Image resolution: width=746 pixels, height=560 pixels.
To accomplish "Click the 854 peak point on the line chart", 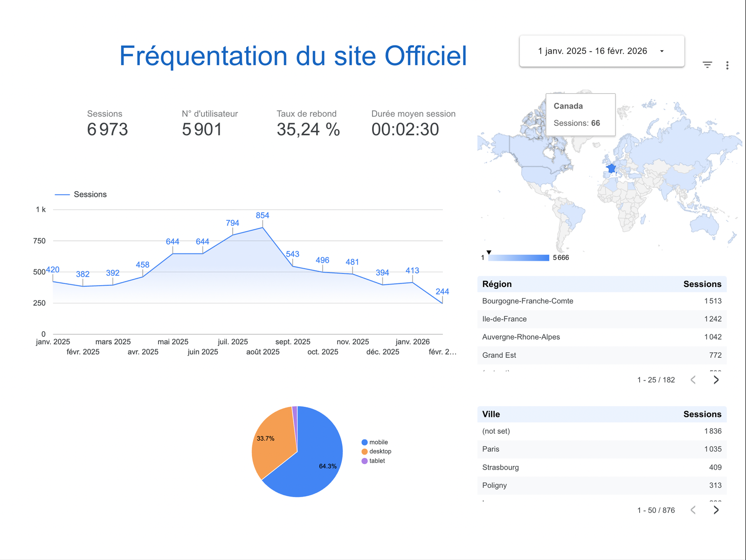I will pos(262,228).
